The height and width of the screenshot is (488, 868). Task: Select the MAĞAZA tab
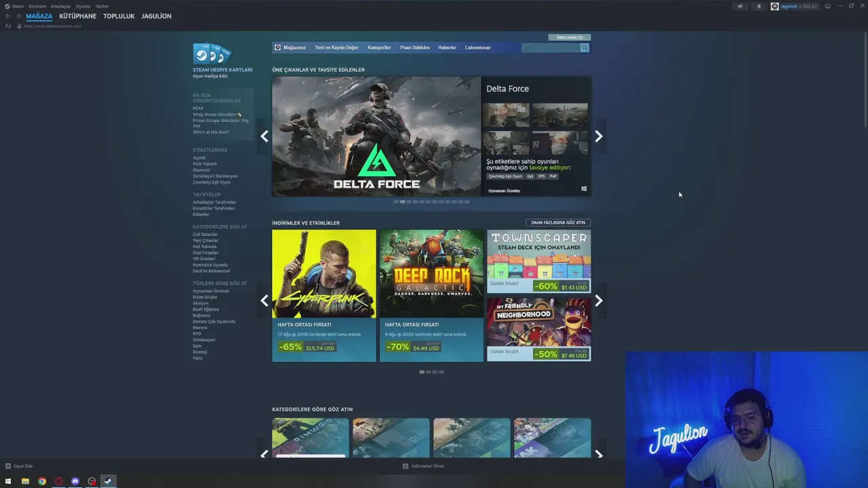(39, 16)
